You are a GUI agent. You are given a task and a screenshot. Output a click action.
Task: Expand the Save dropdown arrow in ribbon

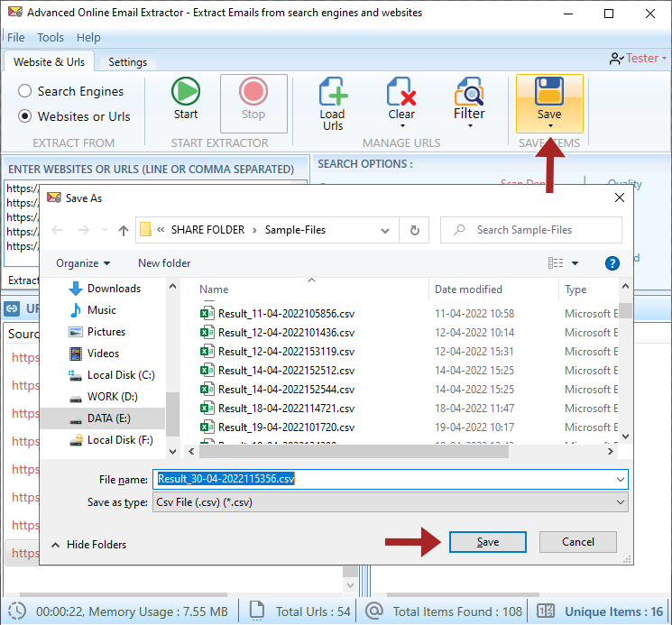(550, 126)
